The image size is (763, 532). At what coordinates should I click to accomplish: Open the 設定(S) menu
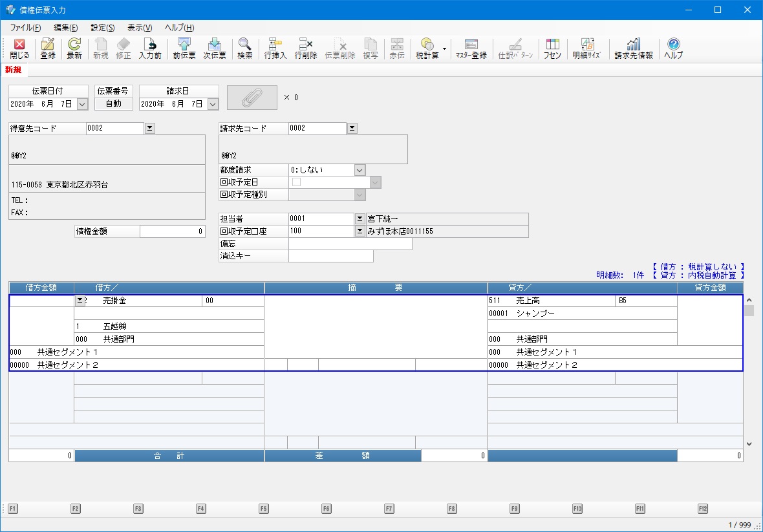point(103,28)
